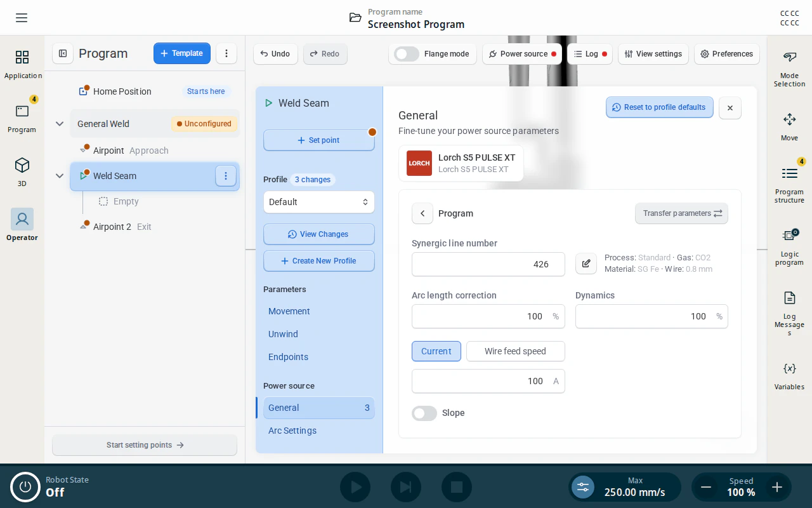Screen dimensions: 812x508
Task: Collapse the General Weld tree node
Action: [60, 124]
